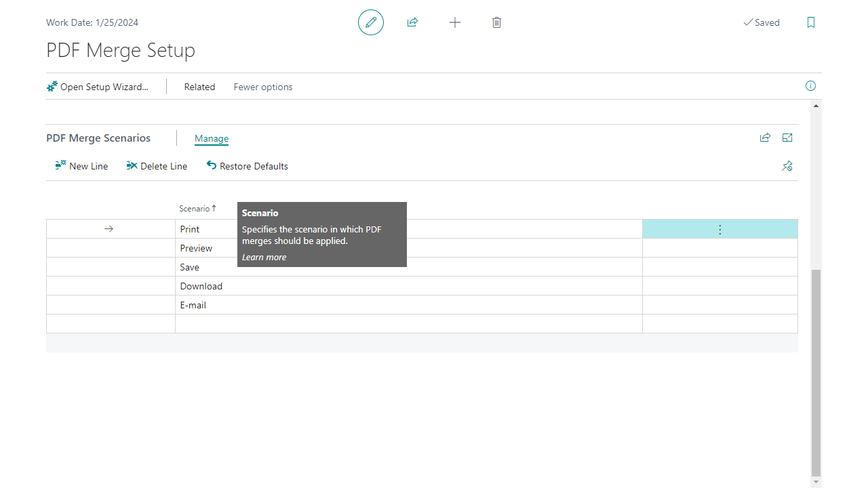The width and height of the screenshot is (868, 488).
Task: Click the plus icon to create new
Action: pos(455,22)
